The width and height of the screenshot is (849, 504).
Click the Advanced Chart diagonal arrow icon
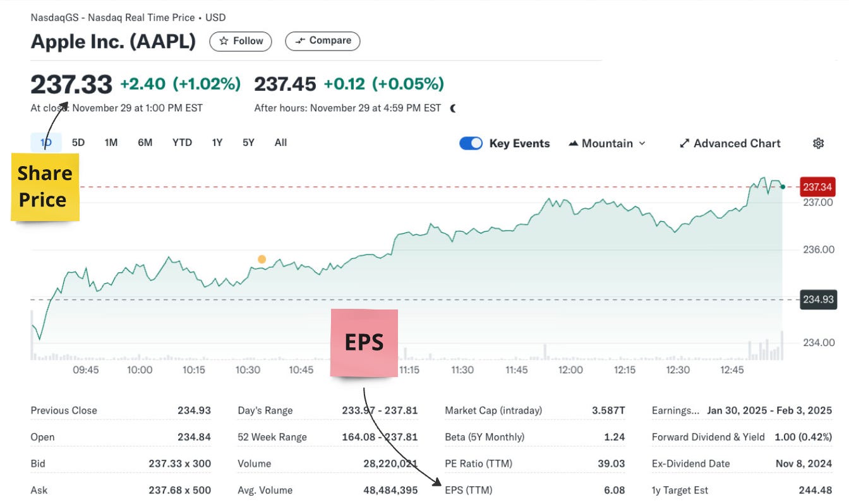click(684, 143)
